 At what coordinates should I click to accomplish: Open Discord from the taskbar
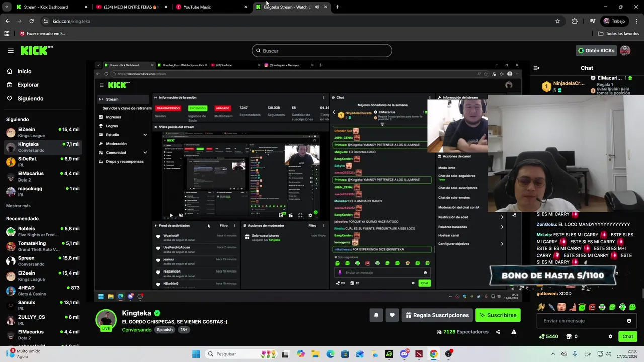pyautogui.click(x=404, y=354)
